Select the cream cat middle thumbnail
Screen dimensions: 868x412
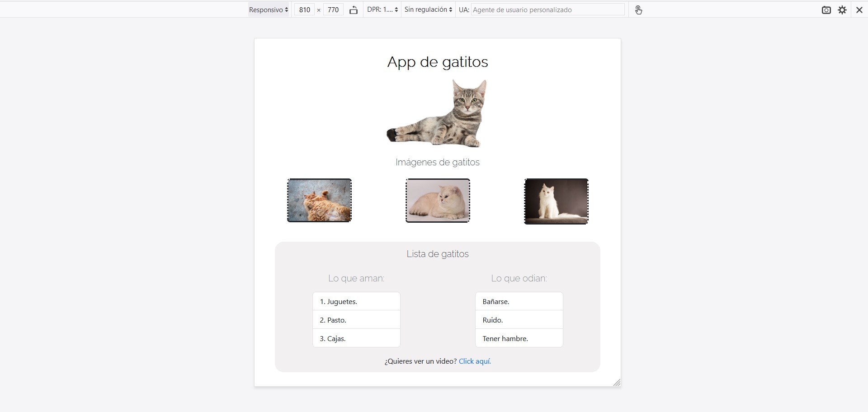click(437, 200)
